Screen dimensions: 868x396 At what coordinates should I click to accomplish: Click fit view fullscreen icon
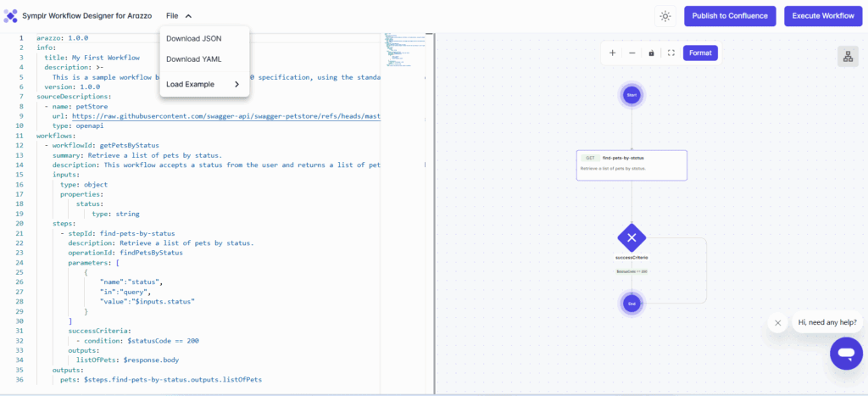pyautogui.click(x=671, y=53)
